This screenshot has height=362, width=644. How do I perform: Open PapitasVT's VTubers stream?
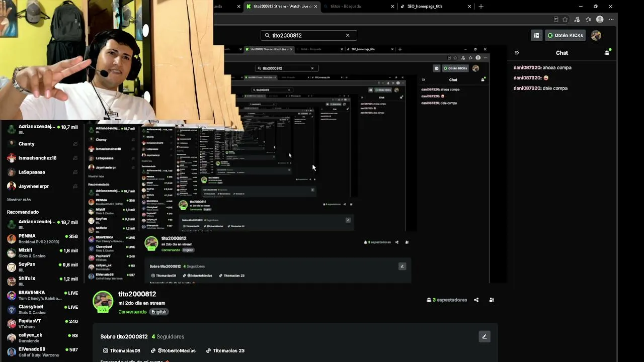coord(43,323)
